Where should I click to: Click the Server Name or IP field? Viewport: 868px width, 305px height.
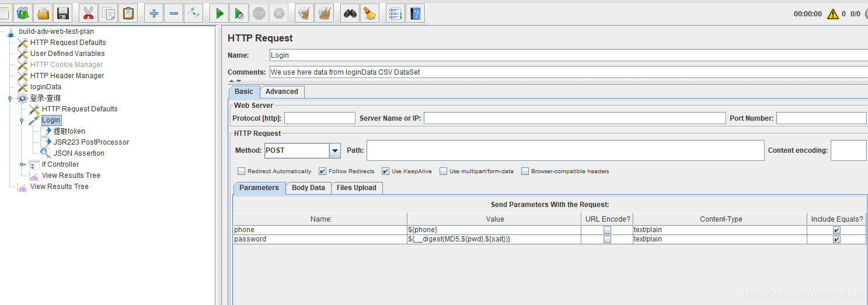tap(575, 118)
